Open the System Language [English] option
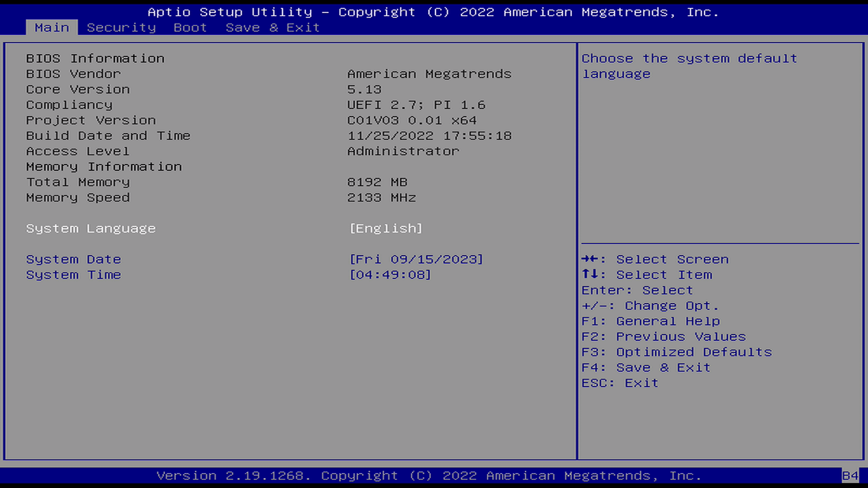 coord(386,229)
